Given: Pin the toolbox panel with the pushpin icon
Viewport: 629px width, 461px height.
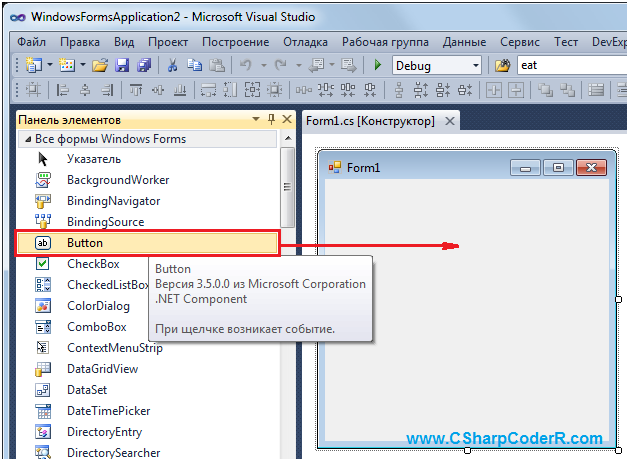Looking at the screenshot, I should 271,119.
